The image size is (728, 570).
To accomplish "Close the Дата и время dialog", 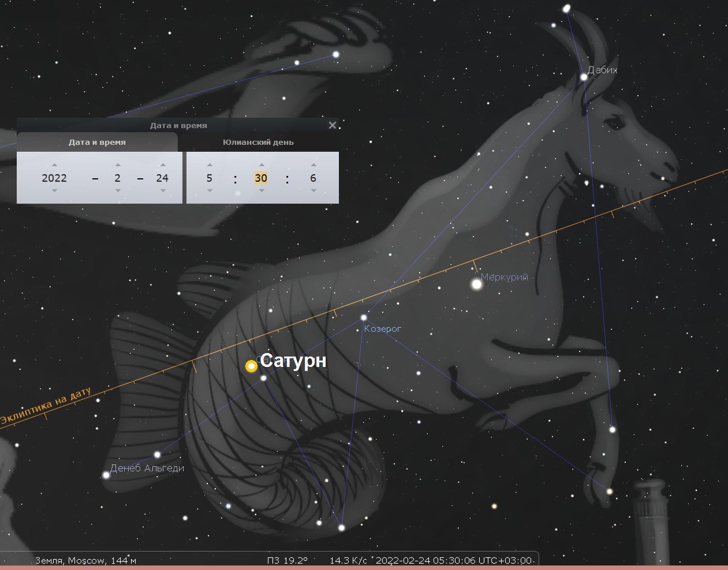I will point(332,125).
